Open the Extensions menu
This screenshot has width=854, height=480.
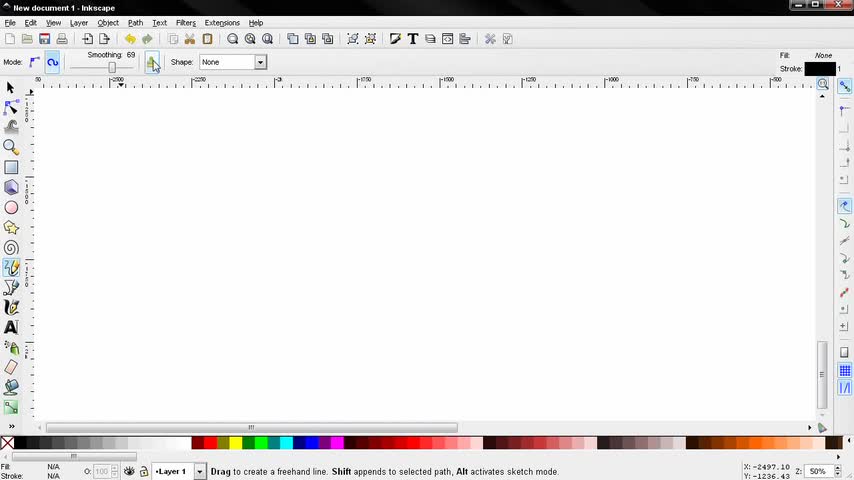pyautogui.click(x=222, y=23)
